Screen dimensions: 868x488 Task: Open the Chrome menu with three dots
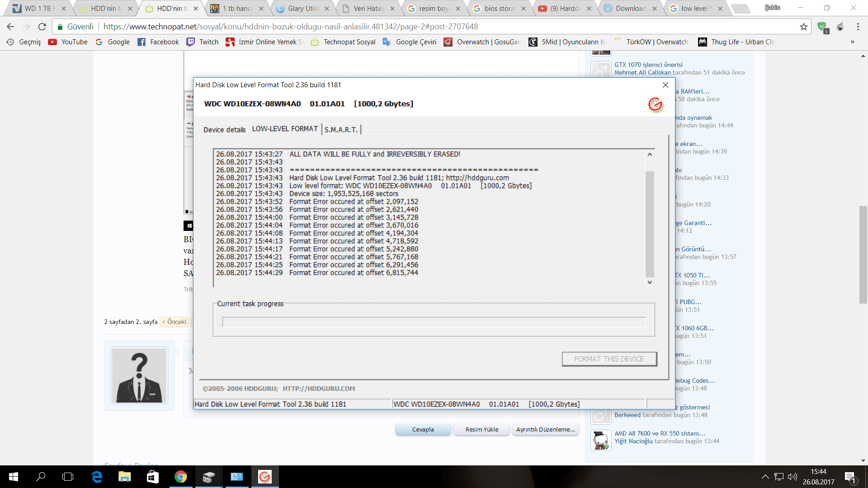click(x=858, y=26)
